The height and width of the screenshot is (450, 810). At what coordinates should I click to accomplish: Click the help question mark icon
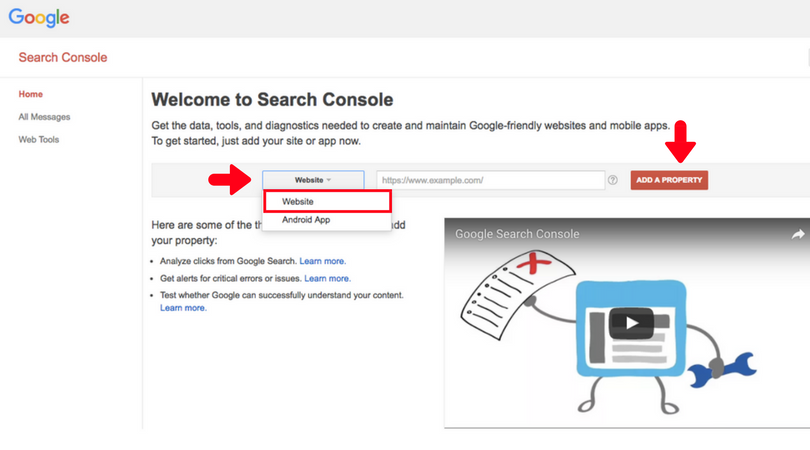(612, 180)
